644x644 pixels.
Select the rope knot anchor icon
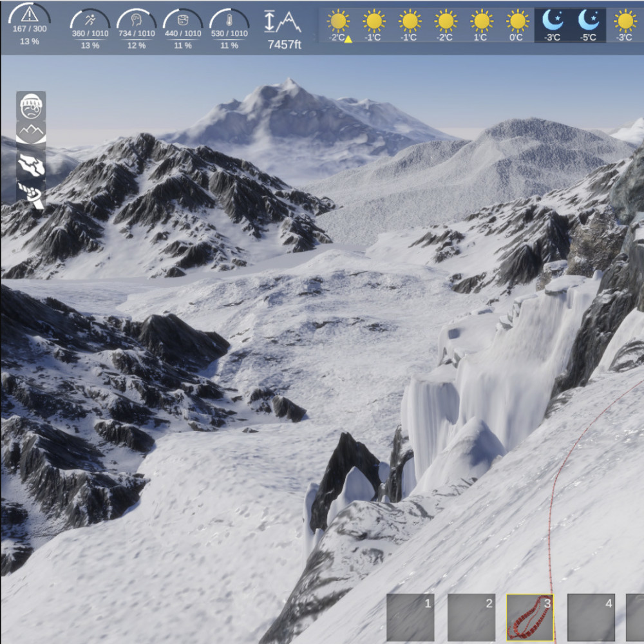point(31,194)
